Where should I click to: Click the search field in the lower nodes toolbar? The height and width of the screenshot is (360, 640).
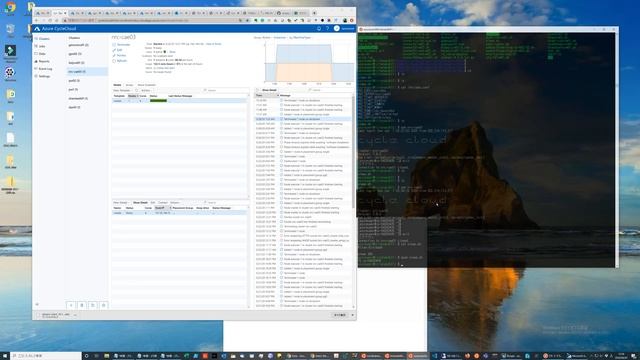[x=226, y=202]
